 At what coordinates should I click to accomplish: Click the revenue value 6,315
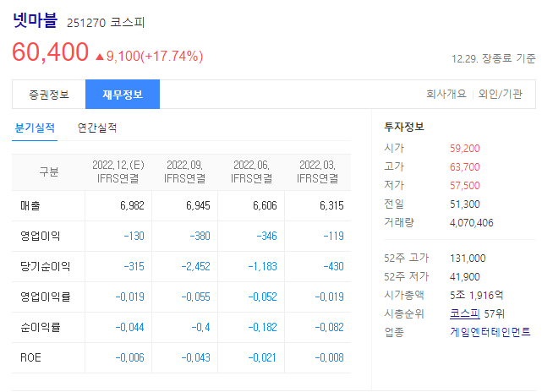(331, 205)
